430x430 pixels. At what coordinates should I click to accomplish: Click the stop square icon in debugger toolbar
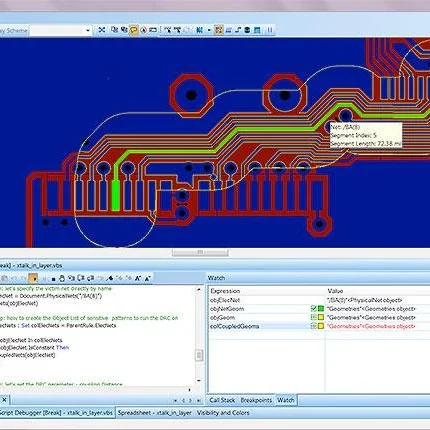[x=53, y=279]
